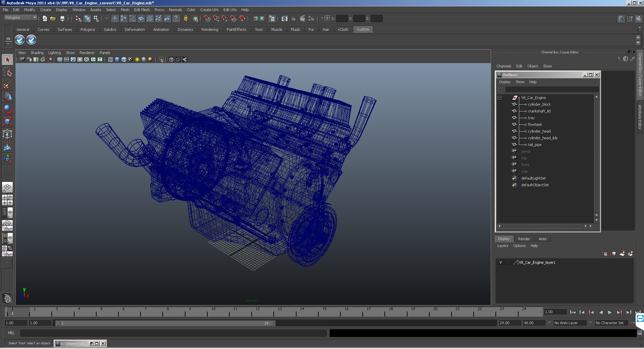Viewport: 644px width, 349px height.
Task: Open the script editor icon at command line
Action: click(x=640, y=333)
